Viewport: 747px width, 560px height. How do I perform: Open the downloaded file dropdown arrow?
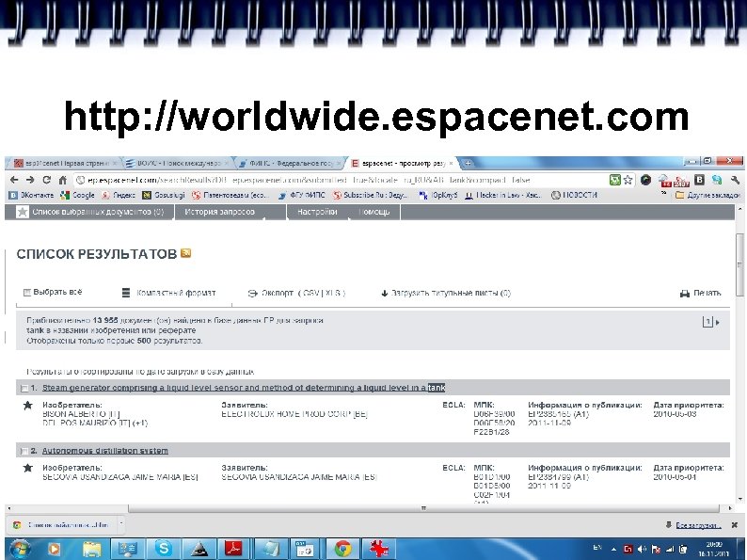121,524
